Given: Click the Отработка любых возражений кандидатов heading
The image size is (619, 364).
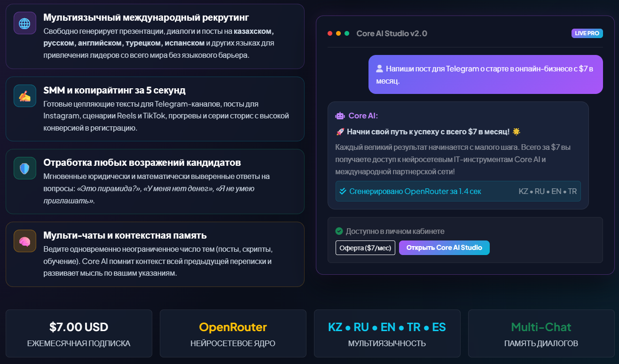Looking at the screenshot, I should (142, 163).
